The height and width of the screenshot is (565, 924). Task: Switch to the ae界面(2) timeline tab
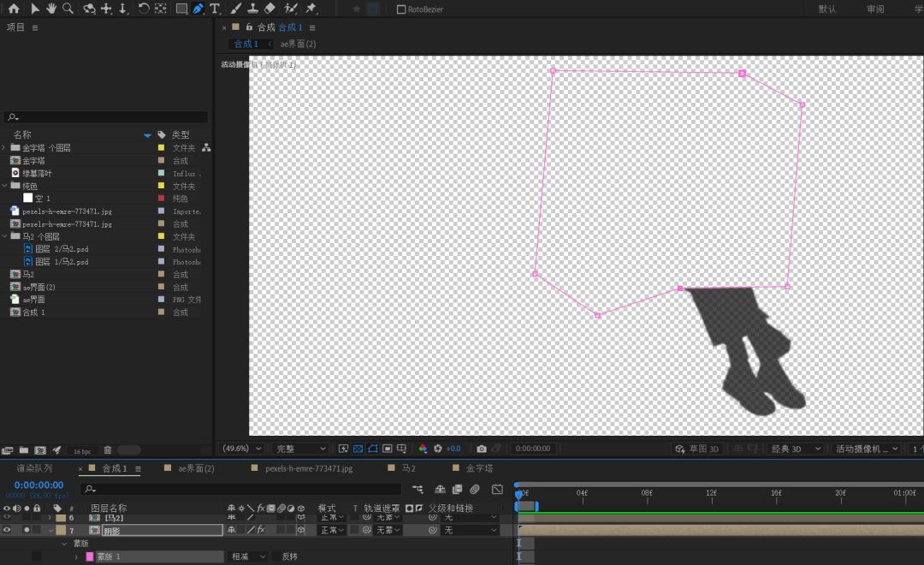click(x=196, y=468)
